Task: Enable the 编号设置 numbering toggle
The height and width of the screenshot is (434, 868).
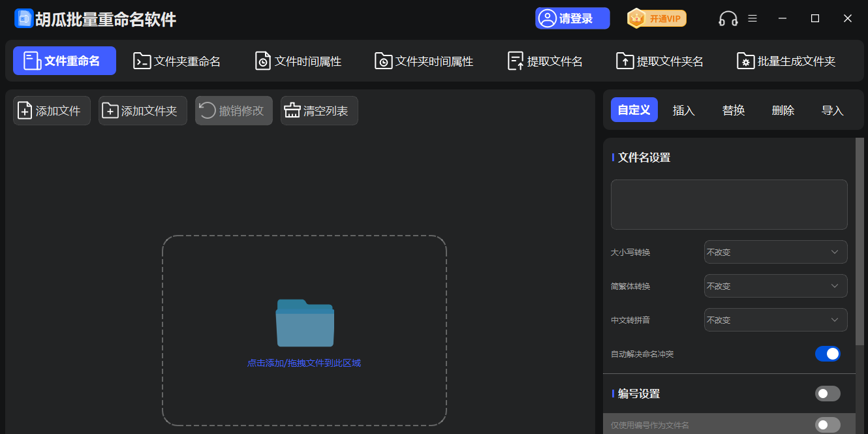Action: point(828,394)
